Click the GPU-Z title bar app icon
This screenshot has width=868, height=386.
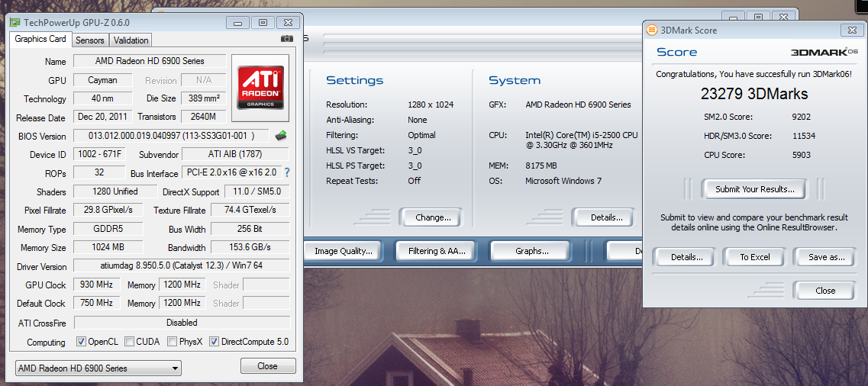pyautogui.click(x=15, y=23)
